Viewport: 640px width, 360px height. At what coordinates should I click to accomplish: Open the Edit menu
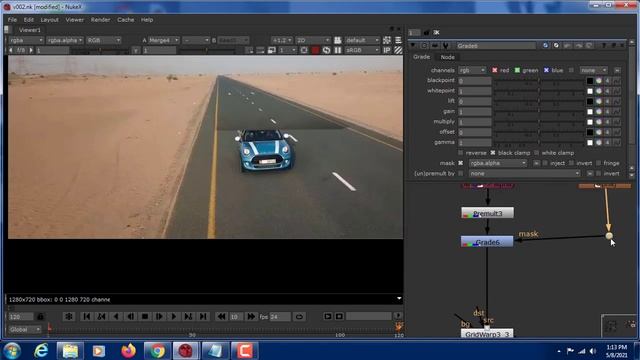(29, 20)
